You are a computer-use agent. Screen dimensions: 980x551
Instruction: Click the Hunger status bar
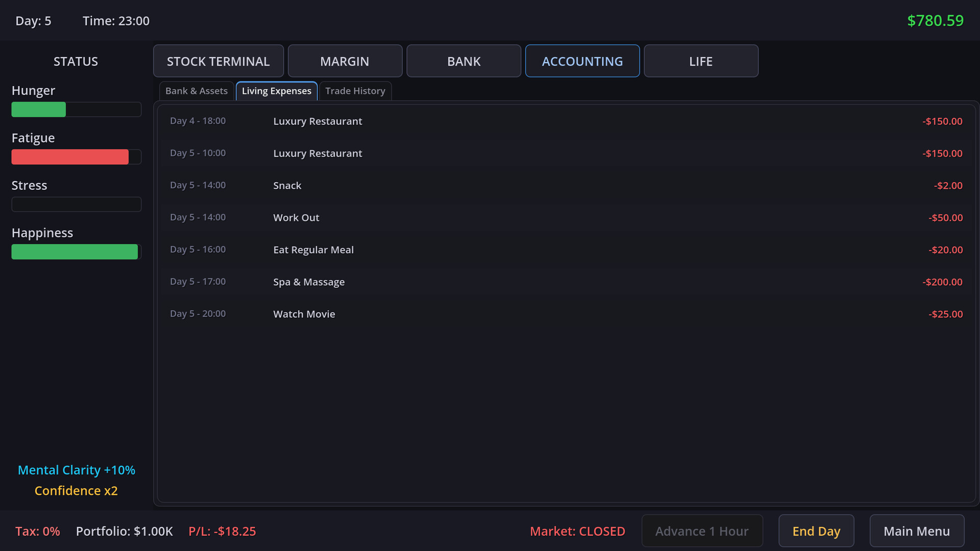(x=76, y=109)
